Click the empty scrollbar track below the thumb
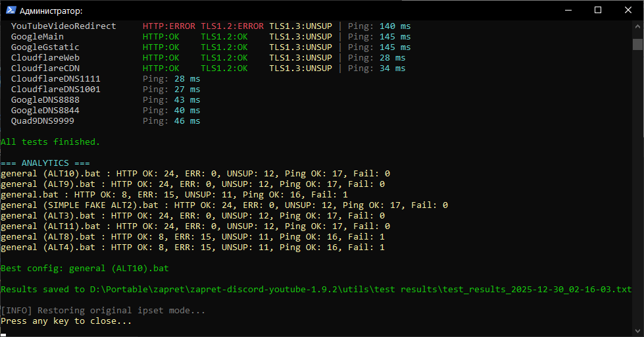The width and height of the screenshot is (644, 337). 637,197
